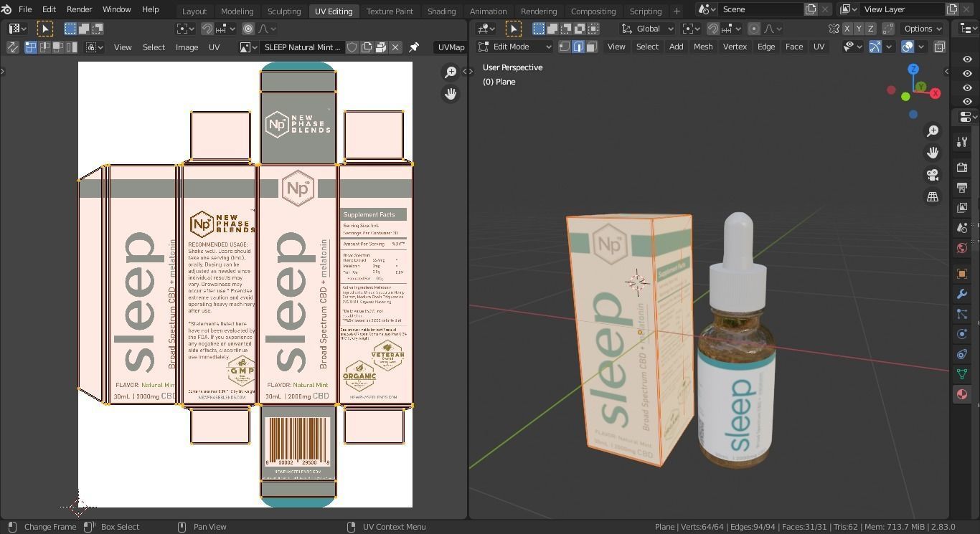Screen dimensions: 980x534
Task: Open the Output properties tab with printer icon
Action: tap(962, 187)
